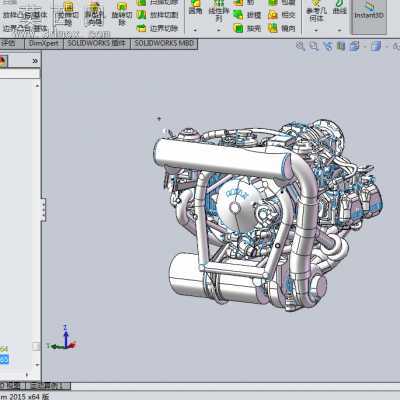This screenshot has height=400, width=400.
Task: Click the Mirror (镜向) tool icon
Action: point(273,28)
